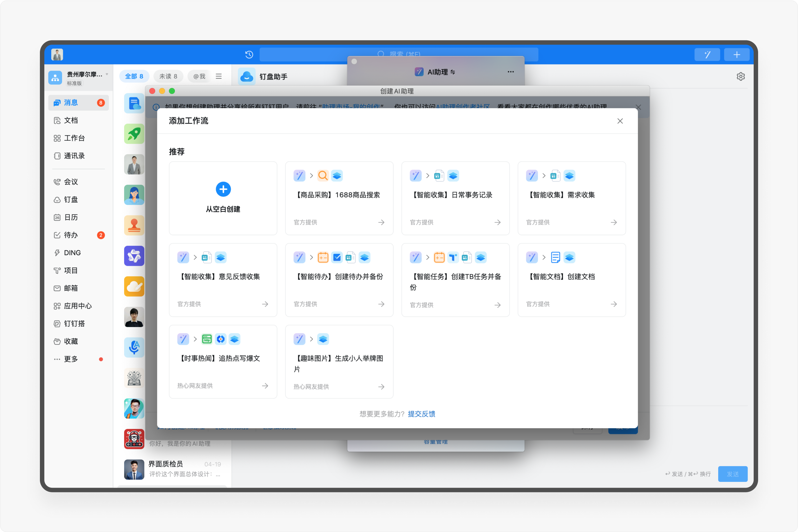The height and width of the screenshot is (532, 798).
Task: Click arrow on 日常事务记录 card
Action: (x=497, y=222)
